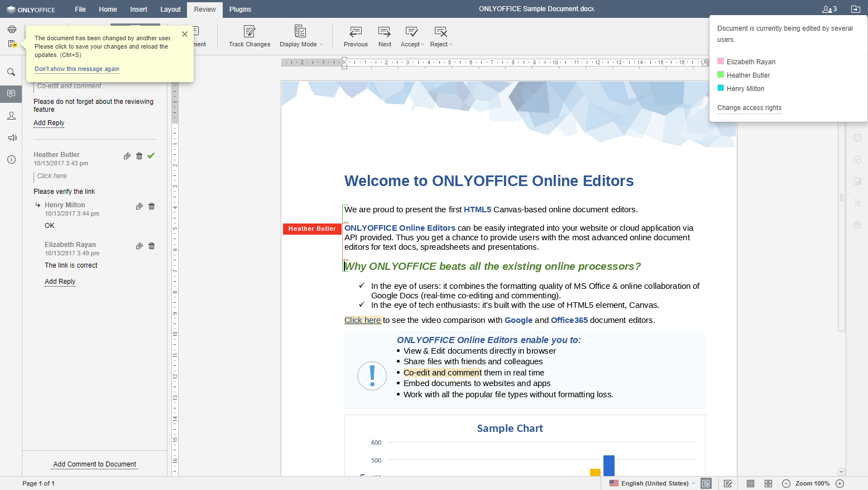Delete Heather Butler's comment with trash icon
This screenshot has height=490, width=868.
(140, 156)
